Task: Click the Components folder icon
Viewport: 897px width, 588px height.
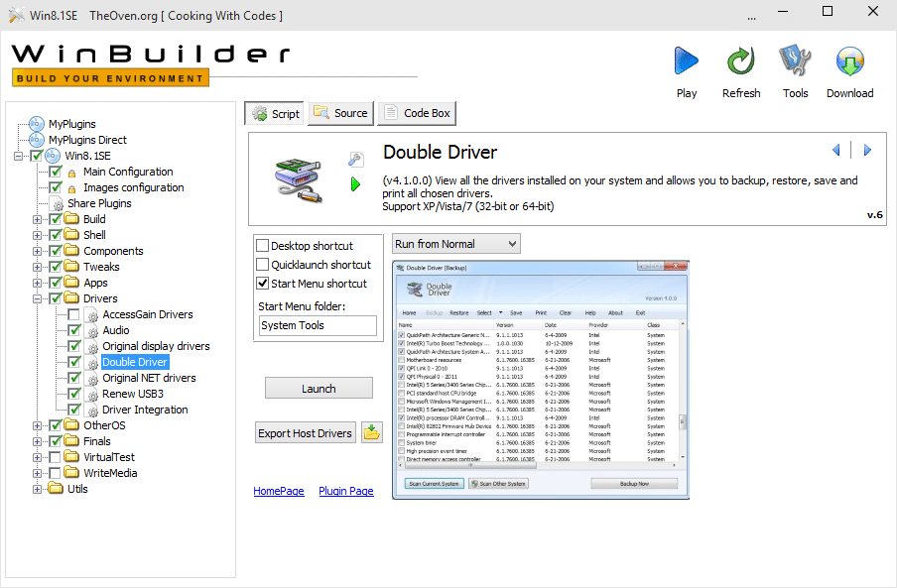Action: (71, 250)
